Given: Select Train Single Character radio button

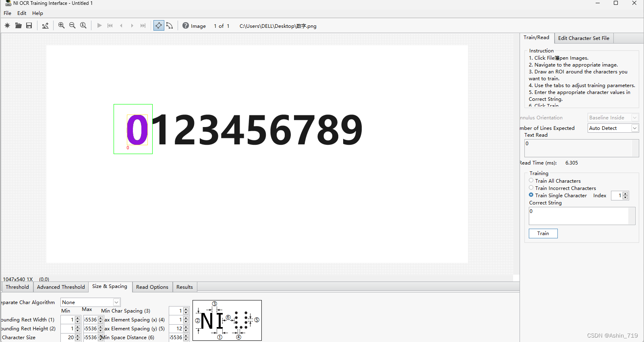Looking at the screenshot, I should [531, 195].
